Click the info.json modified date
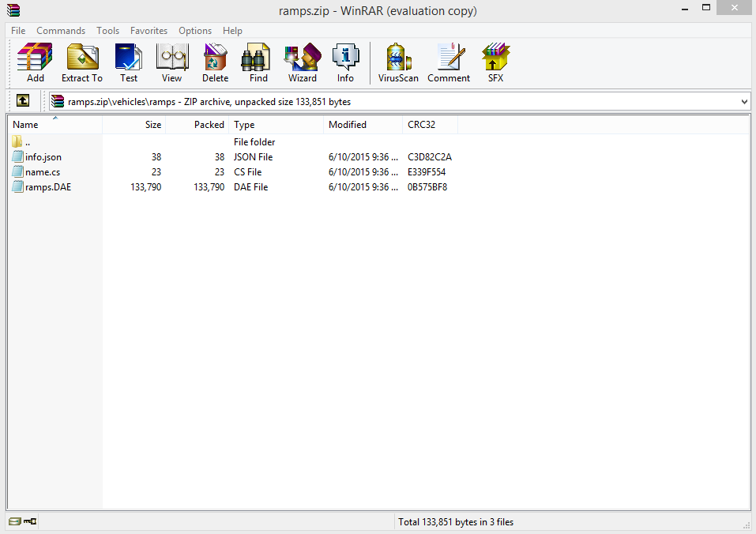The width and height of the screenshot is (756, 534). point(363,157)
